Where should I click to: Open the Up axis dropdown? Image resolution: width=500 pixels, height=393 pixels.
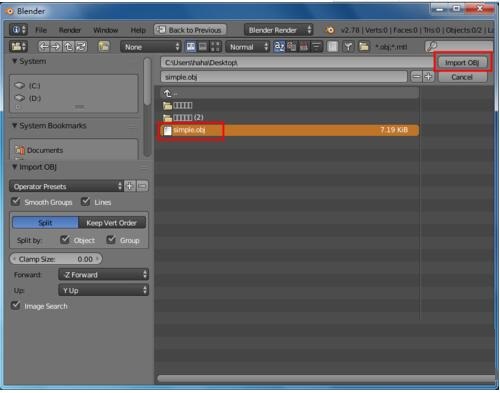pos(103,290)
